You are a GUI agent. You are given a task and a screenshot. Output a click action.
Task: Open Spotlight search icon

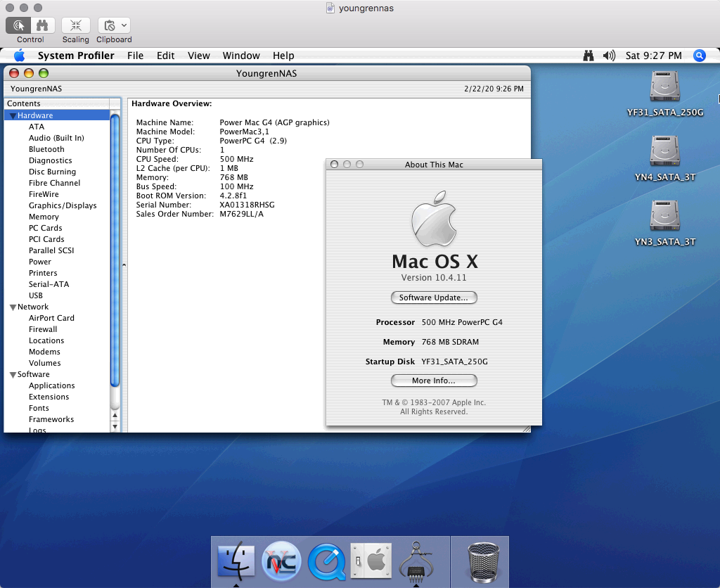[700, 56]
